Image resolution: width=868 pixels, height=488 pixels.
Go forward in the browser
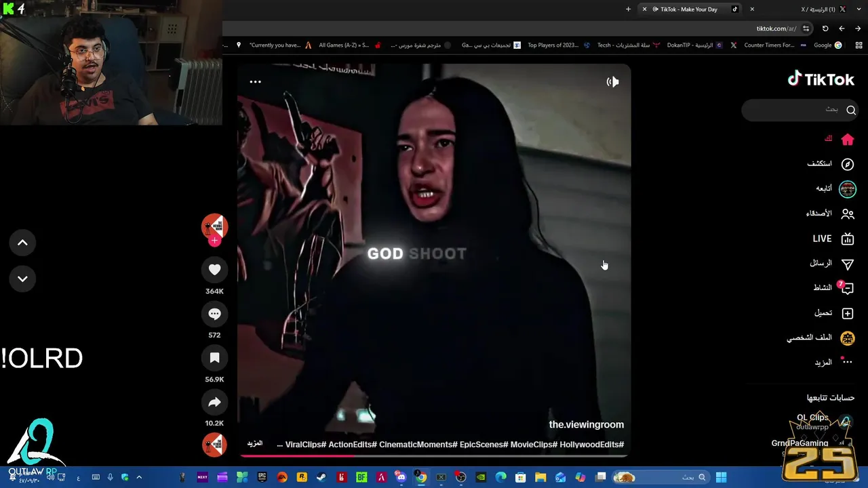[858, 28]
